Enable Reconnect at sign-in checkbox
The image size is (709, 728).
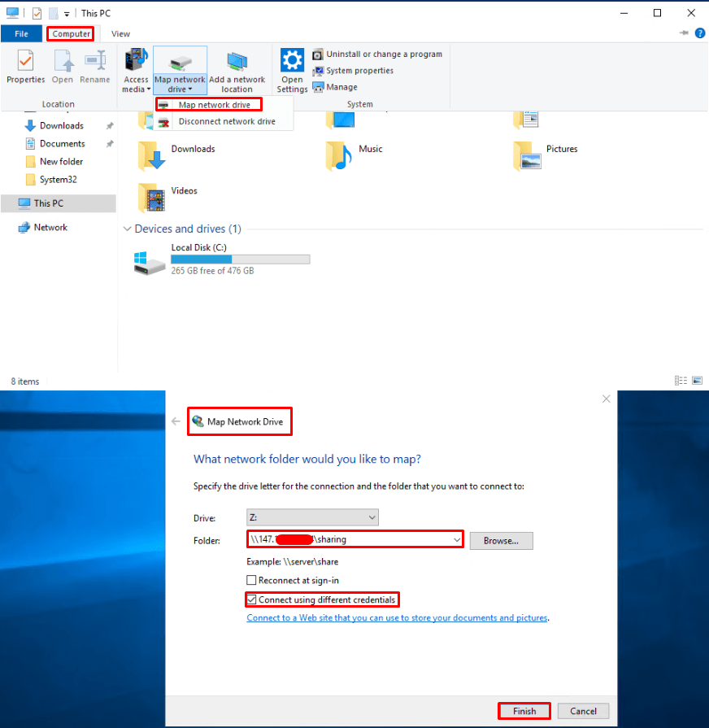tap(251, 581)
